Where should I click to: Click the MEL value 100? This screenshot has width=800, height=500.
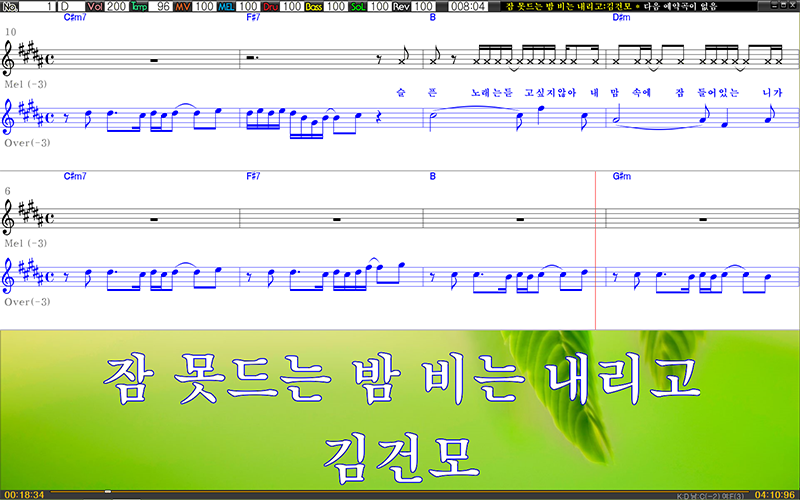pos(248,6)
